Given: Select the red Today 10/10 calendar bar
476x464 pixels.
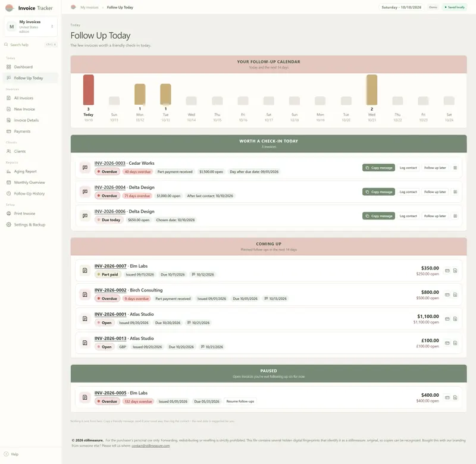Looking at the screenshot, I should click(88, 90).
